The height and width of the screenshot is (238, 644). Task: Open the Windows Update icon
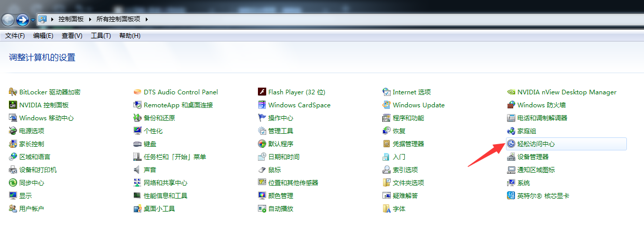coord(387,105)
